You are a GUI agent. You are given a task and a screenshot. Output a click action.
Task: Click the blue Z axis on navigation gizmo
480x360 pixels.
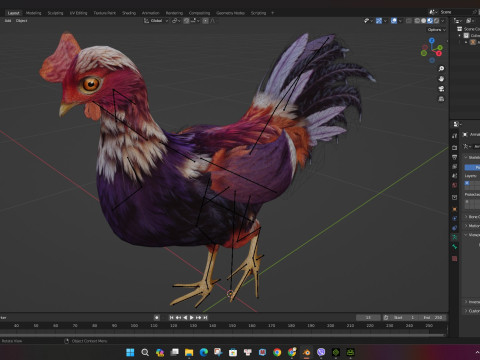432,41
